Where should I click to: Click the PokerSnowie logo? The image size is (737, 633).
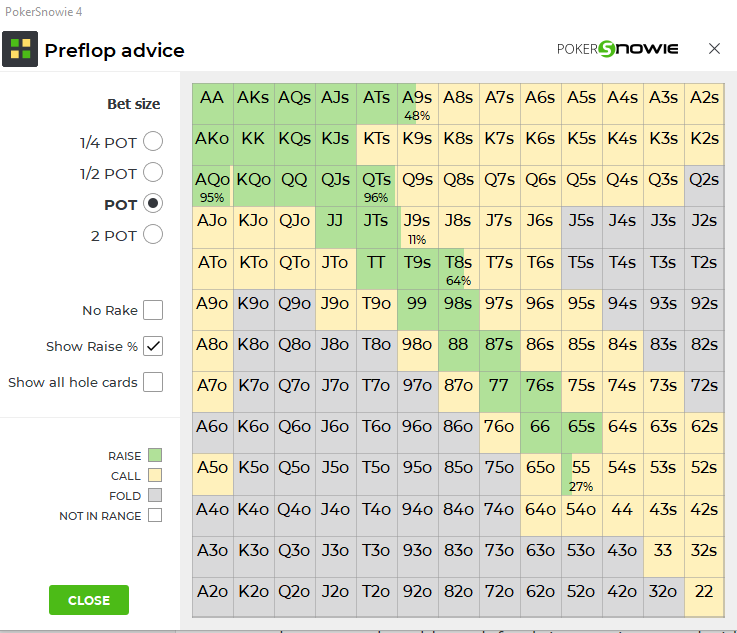coord(617,49)
